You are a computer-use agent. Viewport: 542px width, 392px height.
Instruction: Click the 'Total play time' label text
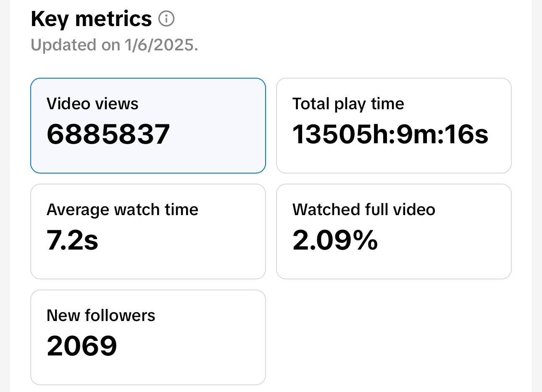click(348, 104)
